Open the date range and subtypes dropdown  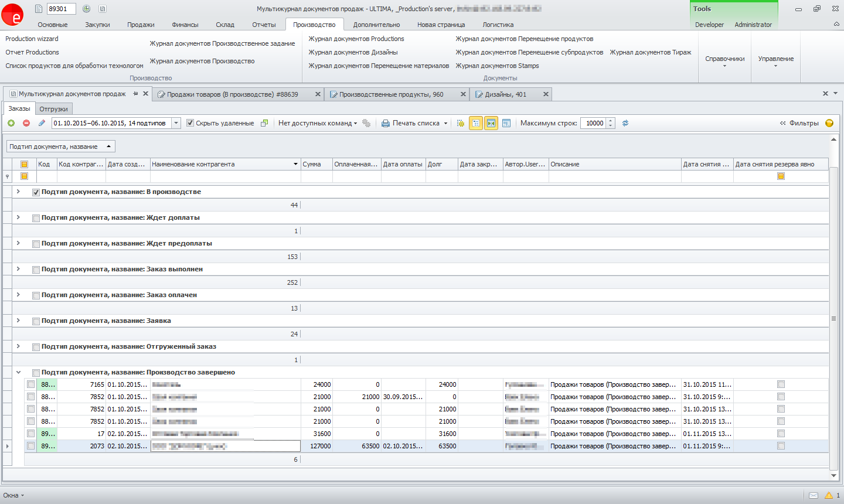[x=176, y=123]
